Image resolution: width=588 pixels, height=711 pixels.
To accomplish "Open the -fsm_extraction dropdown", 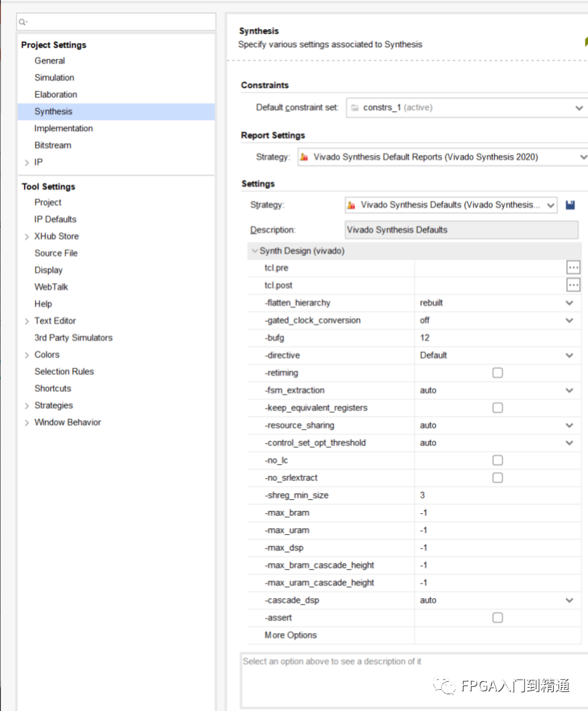I will (569, 390).
